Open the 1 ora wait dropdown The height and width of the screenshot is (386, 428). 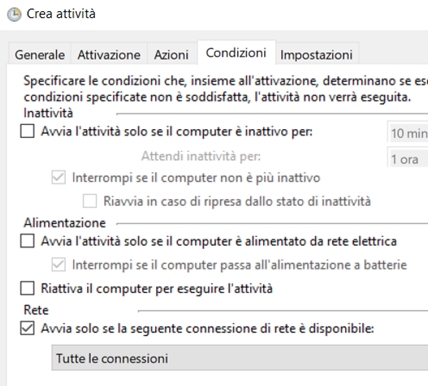click(407, 157)
